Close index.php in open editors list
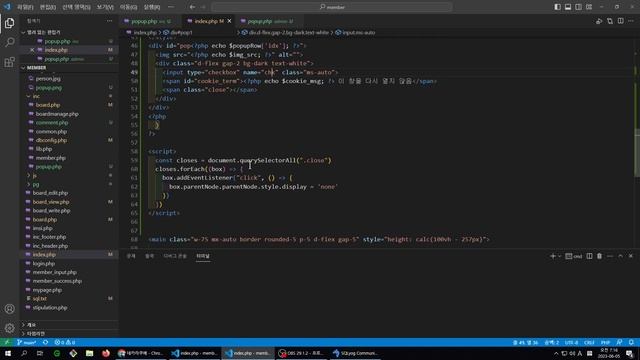Image resolution: width=640 pixels, height=360 pixels. click(x=32, y=50)
